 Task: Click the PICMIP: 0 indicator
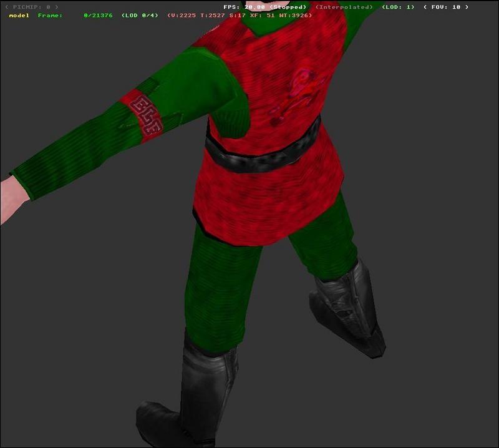tap(31, 7)
